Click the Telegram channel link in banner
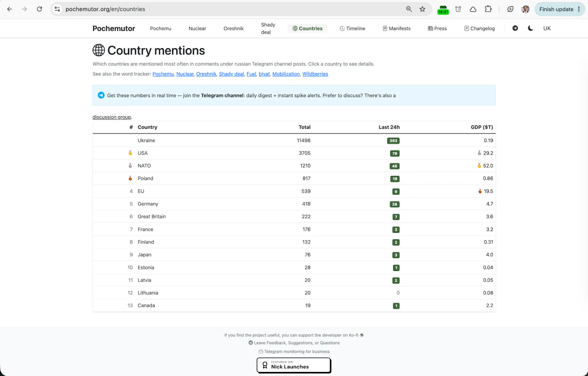This screenshot has width=588, height=376. pos(222,95)
